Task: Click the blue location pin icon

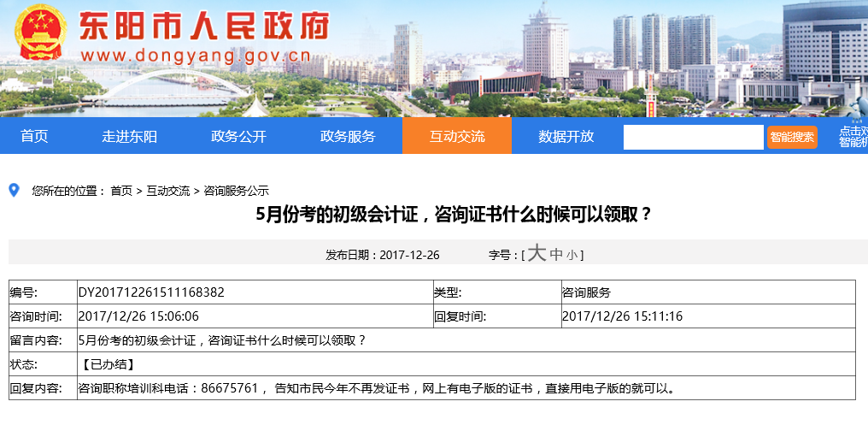Action: click(x=14, y=190)
